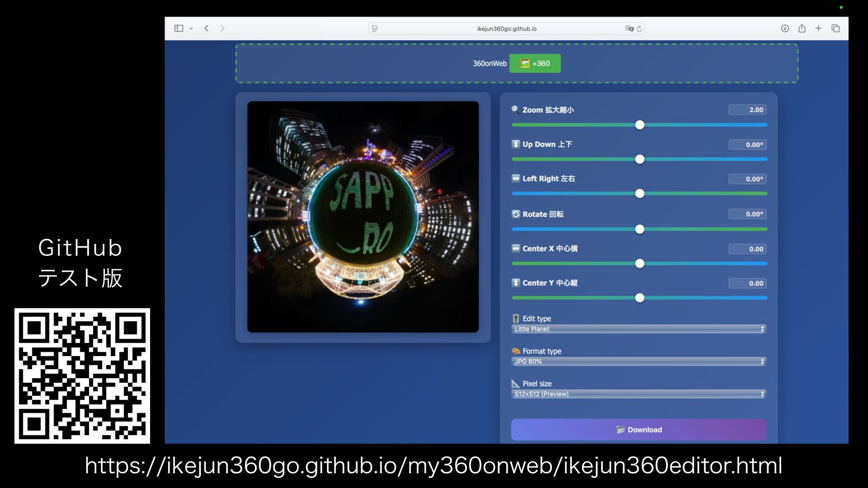The width and height of the screenshot is (868, 488).
Task: Go forward in Safari
Action: tap(222, 28)
